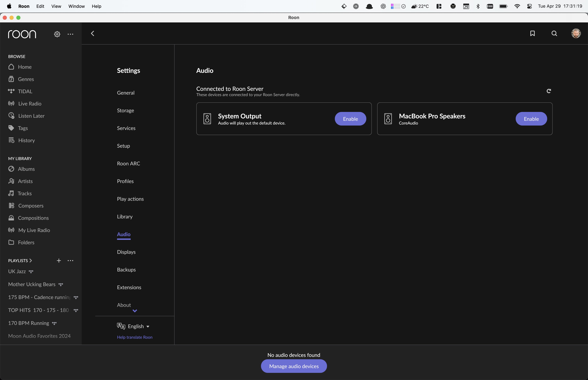588x380 pixels.
Task: Open Live Radio in Browse
Action: click(25, 104)
